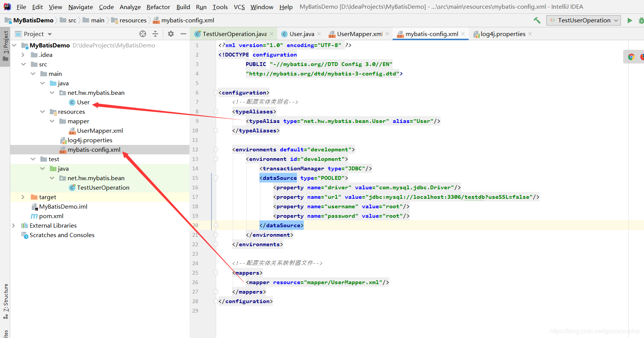Expand the target folder

[x=23, y=197]
